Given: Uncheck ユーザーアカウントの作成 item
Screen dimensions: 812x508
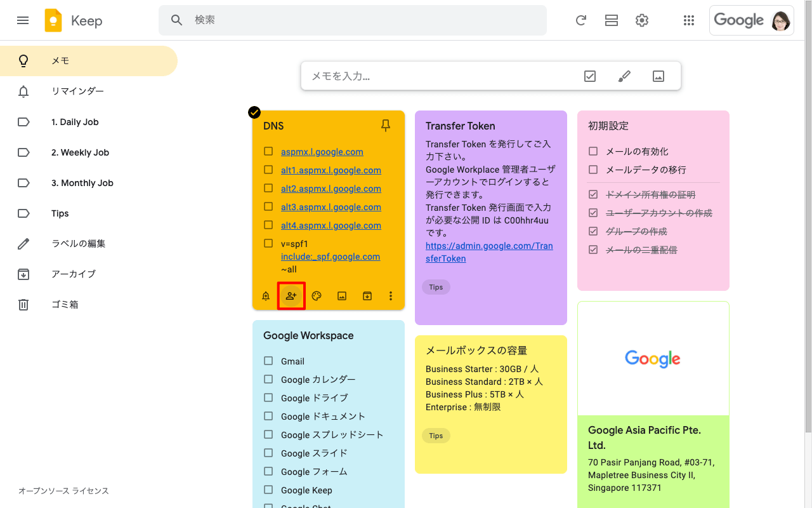Looking at the screenshot, I should pyautogui.click(x=593, y=213).
